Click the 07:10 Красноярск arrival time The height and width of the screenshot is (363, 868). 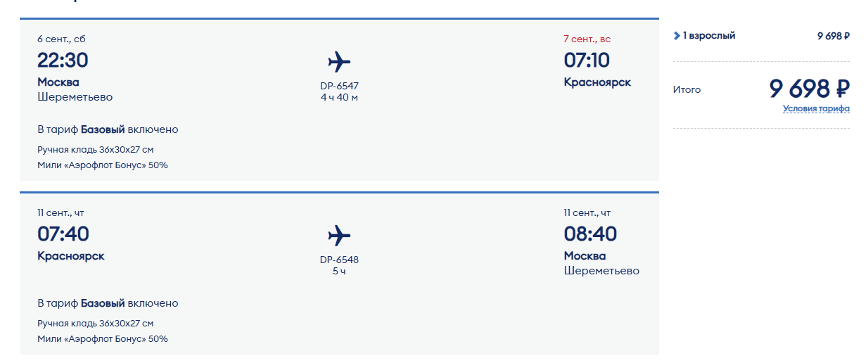click(587, 60)
